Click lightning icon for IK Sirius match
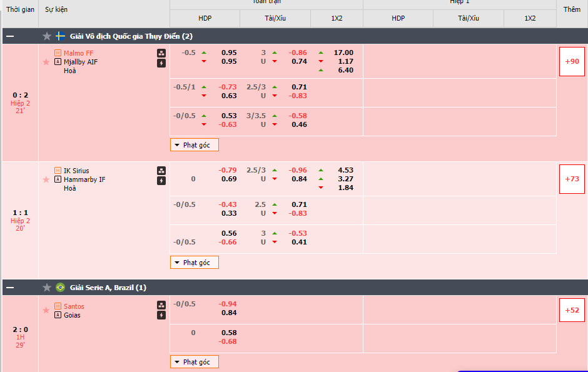The width and height of the screenshot is (588, 372). 161,181
